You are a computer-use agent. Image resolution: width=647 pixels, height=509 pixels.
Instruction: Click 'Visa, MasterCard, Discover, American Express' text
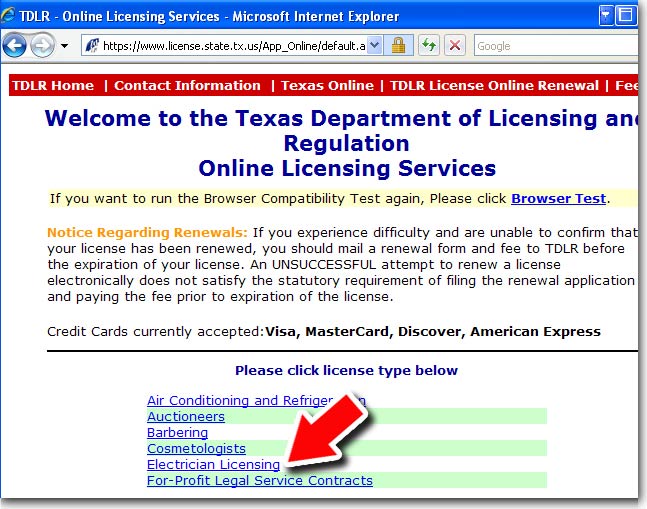[x=433, y=332]
